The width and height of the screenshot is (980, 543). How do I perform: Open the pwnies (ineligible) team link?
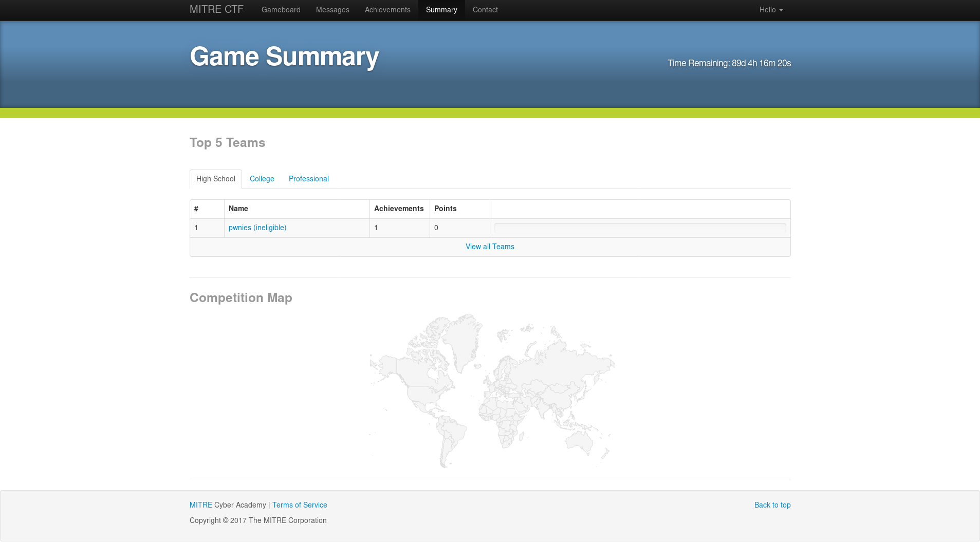(257, 228)
